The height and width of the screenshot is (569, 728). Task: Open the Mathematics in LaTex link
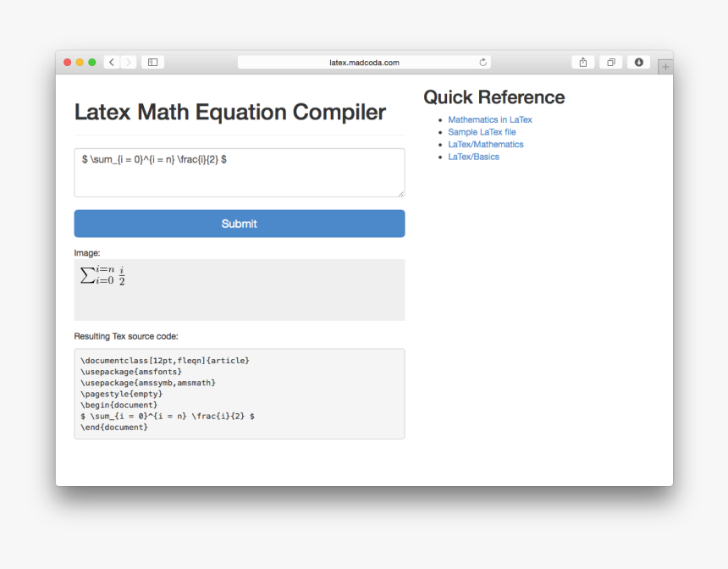point(490,120)
